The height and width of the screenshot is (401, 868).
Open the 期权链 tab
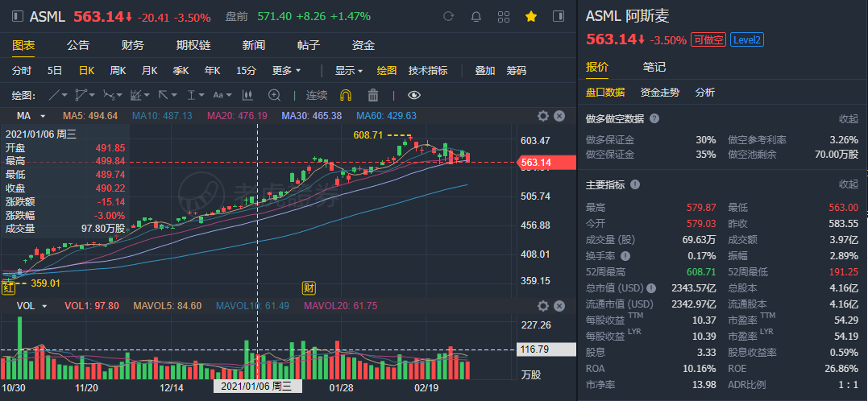(x=193, y=45)
